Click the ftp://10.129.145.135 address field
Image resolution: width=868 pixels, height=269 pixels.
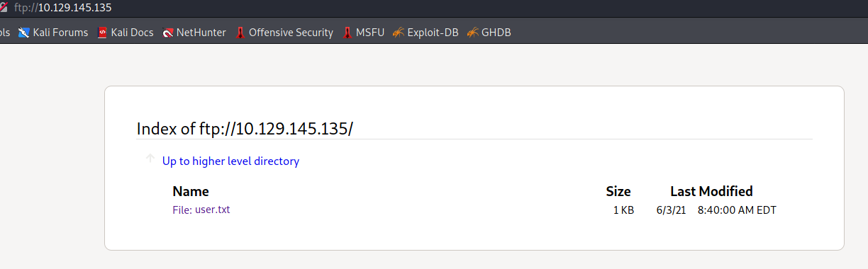click(425, 7)
